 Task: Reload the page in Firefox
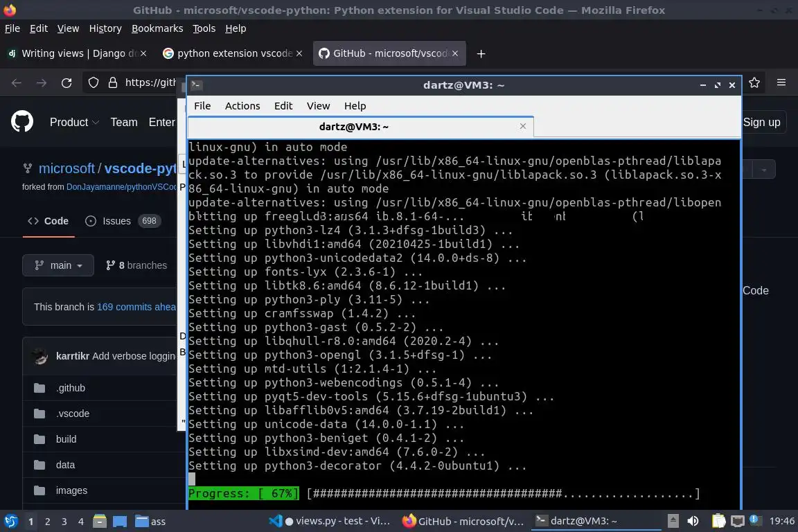coord(66,83)
